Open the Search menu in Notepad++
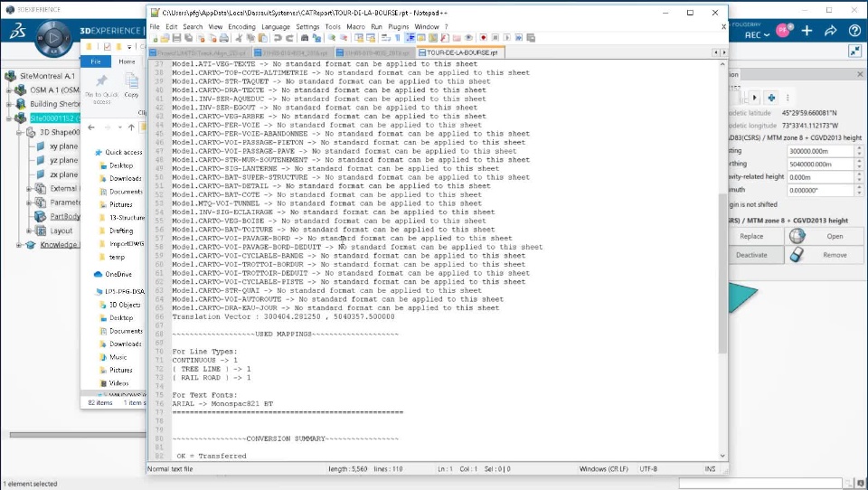 193,26
